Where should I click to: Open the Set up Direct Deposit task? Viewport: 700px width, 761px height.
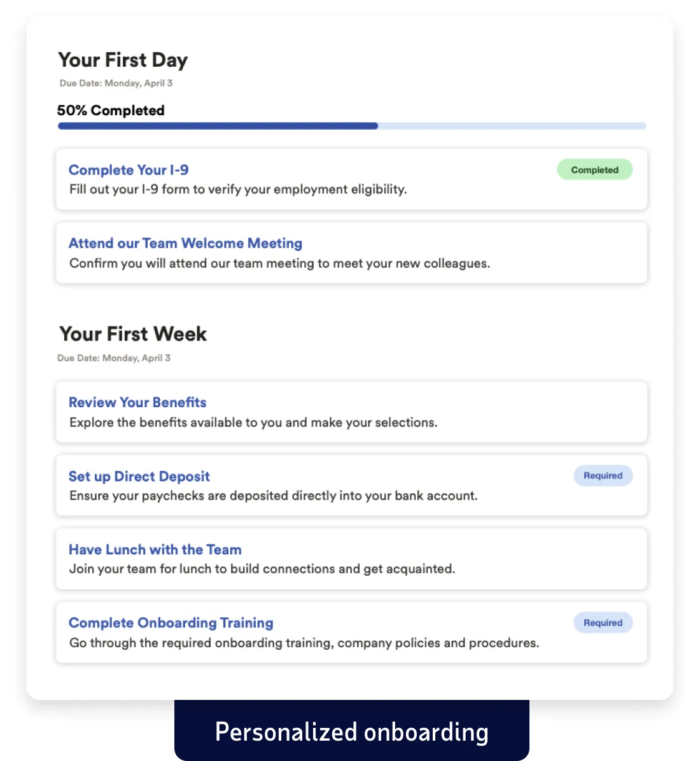[139, 476]
